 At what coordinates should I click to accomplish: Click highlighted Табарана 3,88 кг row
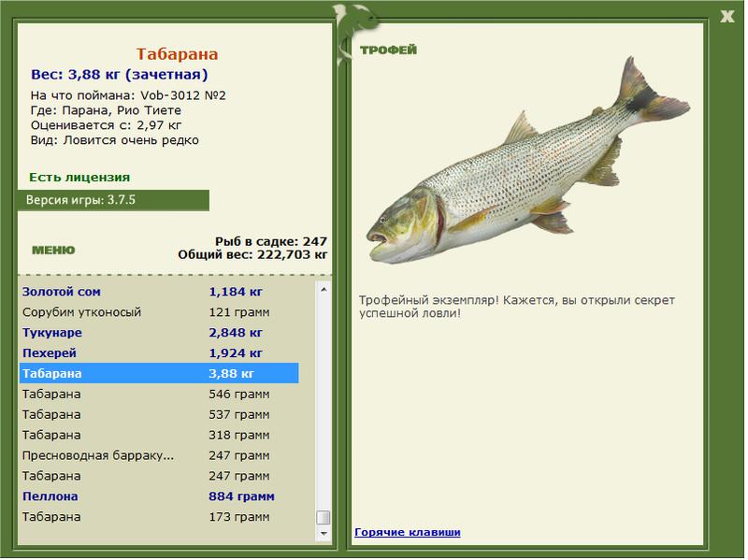159,374
